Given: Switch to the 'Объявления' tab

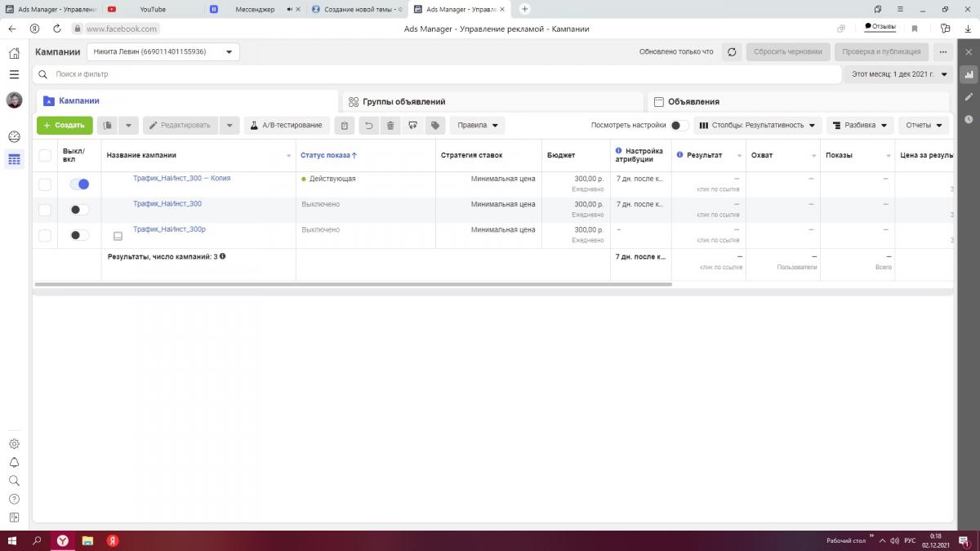Looking at the screenshot, I should click(x=693, y=102).
